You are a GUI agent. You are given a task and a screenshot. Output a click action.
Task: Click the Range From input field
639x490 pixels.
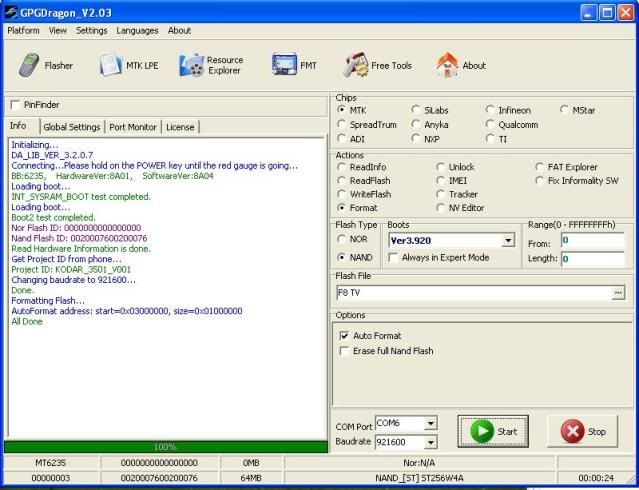tap(593, 240)
